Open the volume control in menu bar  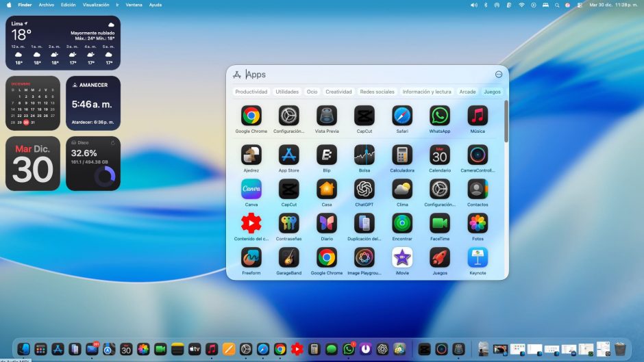473,5
